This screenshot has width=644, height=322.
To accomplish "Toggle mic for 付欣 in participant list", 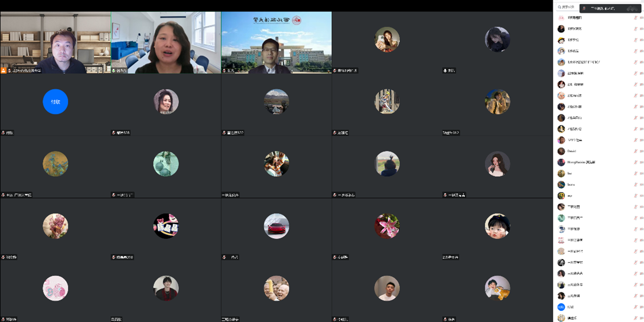I will [635, 307].
